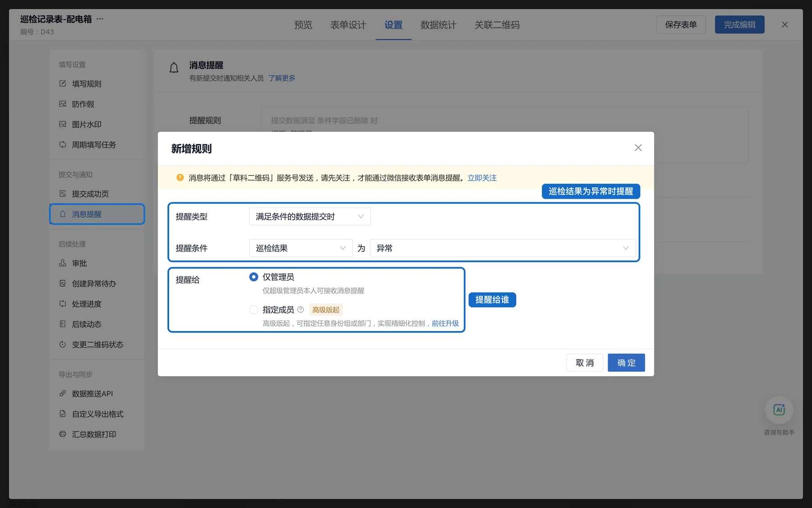Open the 异常 condition value dropdown
812x508 pixels.
pyautogui.click(x=503, y=248)
